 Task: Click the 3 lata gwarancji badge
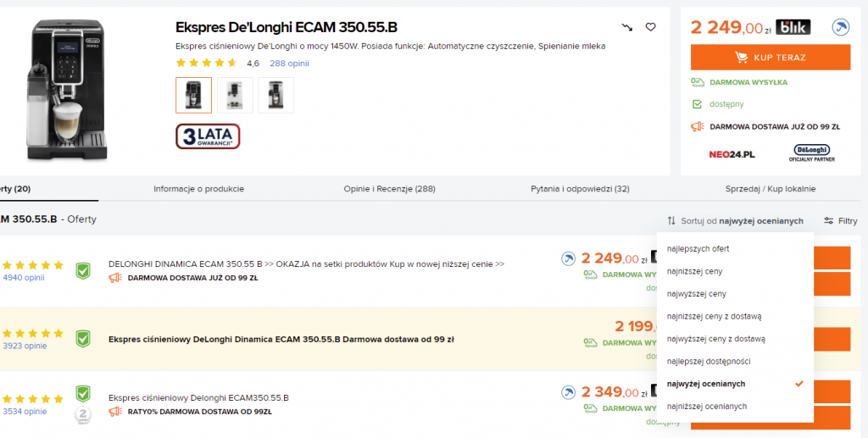(x=208, y=136)
